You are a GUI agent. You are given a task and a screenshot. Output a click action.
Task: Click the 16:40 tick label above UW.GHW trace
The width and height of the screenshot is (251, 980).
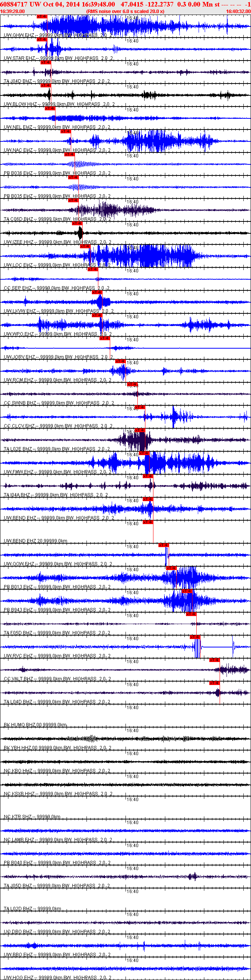coord(132,18)
